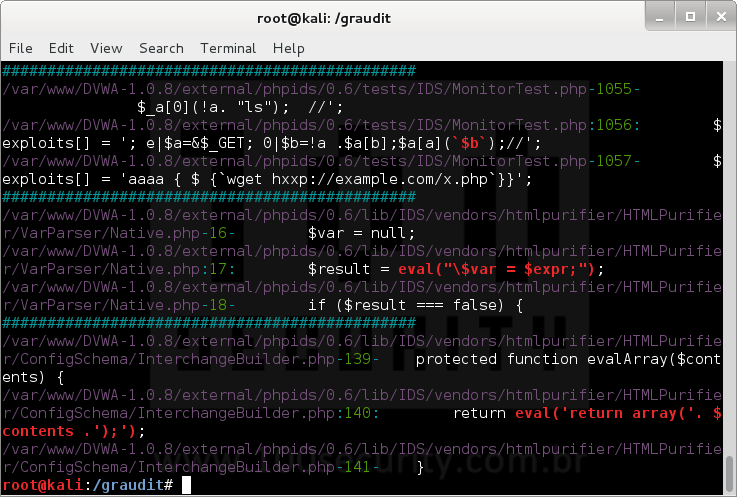Image resolution: width=737 pixels, height=497 pixels.
Task: Minimize the terminal window
Action: (660, 16)
